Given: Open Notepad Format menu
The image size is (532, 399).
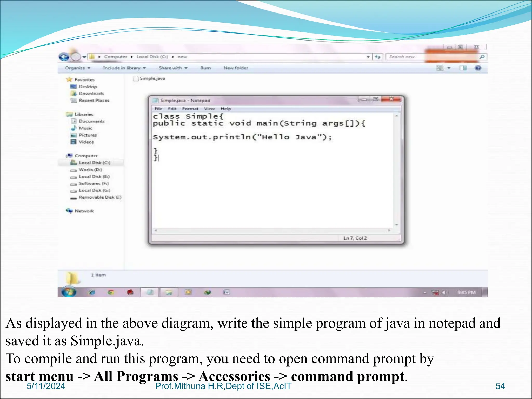Looking at the screenshot, I should [x=190, y=109].
